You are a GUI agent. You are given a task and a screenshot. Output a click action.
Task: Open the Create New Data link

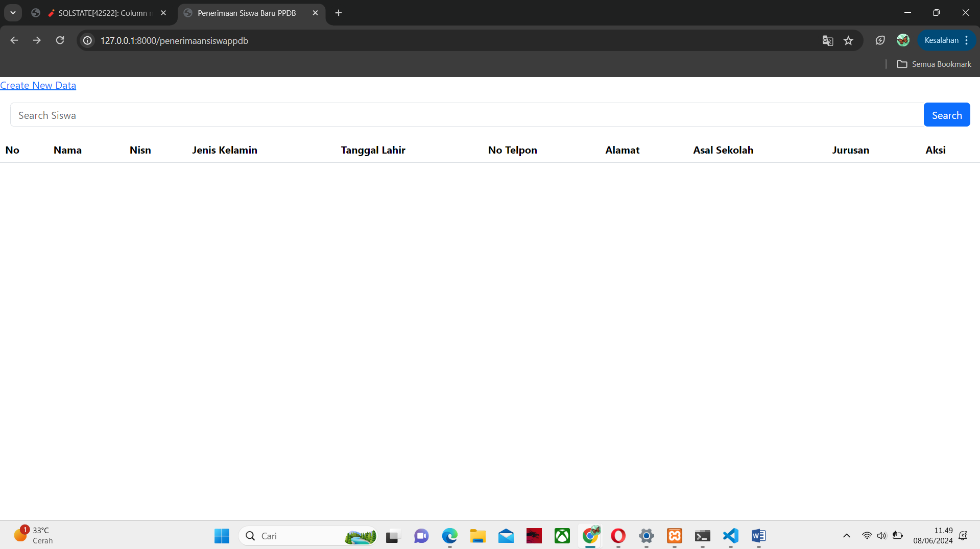(38, 85)
